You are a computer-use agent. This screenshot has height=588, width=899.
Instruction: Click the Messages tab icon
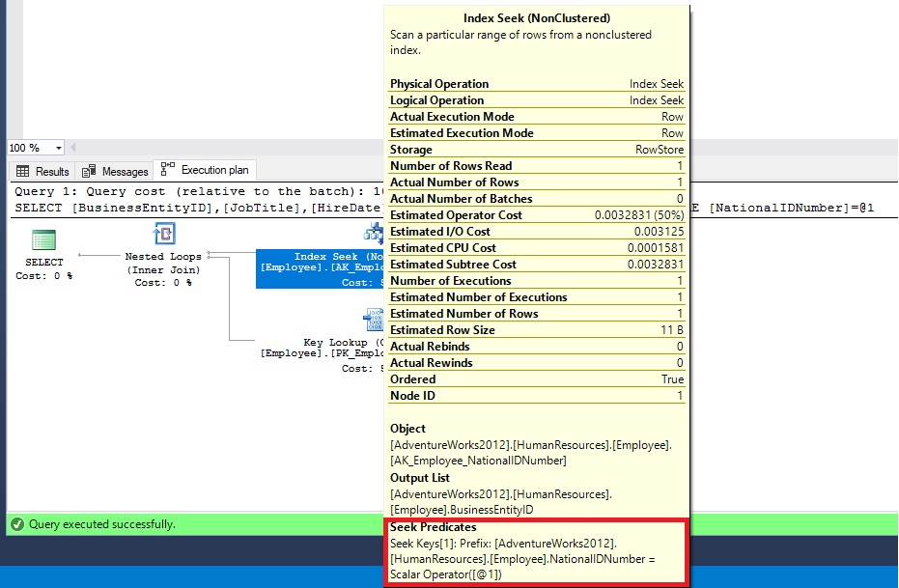pos(89,171)
